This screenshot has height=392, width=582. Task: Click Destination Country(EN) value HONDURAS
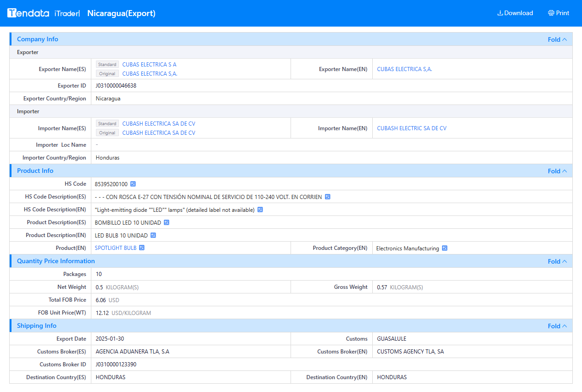392,377
